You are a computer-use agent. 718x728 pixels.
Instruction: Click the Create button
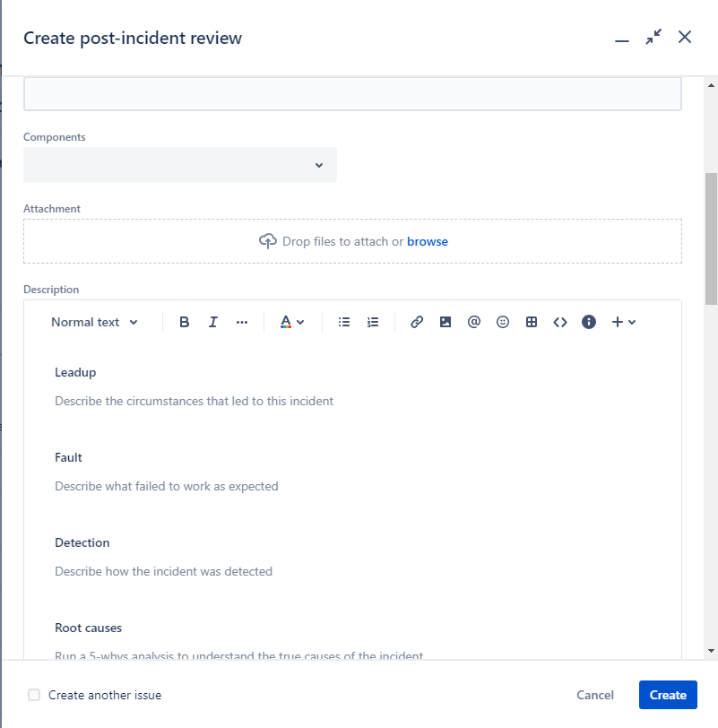[668, 695]
